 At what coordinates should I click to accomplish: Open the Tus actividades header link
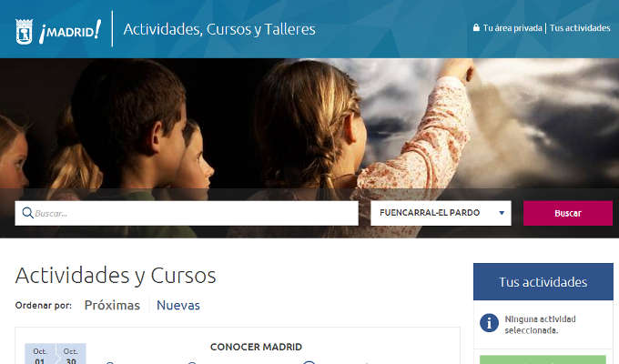(580, 28)
